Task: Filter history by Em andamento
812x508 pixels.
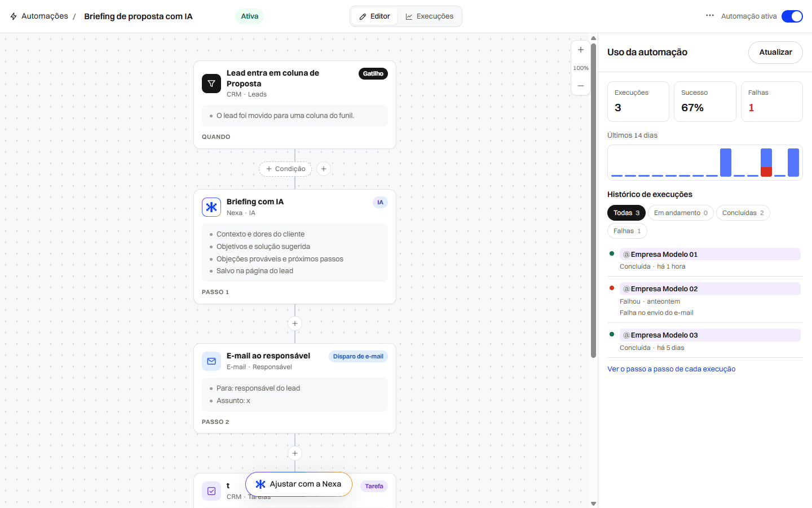Action: (x=681, y=213)
